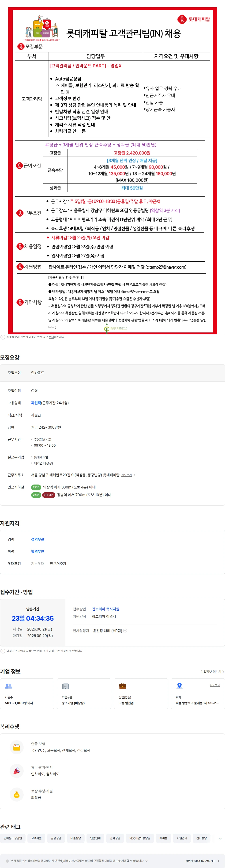Click the 501 ~ 1,000명 이하 employee count

pyautogui.click(x=19, y=703)
